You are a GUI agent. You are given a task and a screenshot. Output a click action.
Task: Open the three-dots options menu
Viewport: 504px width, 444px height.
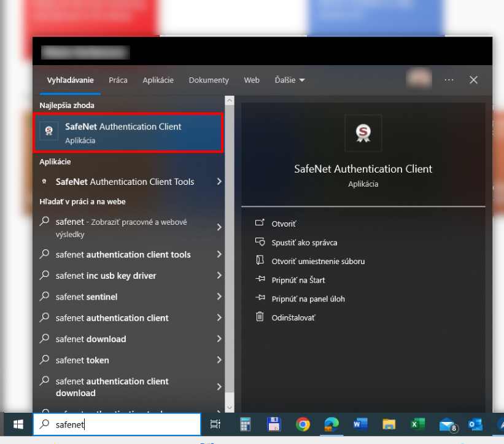[449, 80]
